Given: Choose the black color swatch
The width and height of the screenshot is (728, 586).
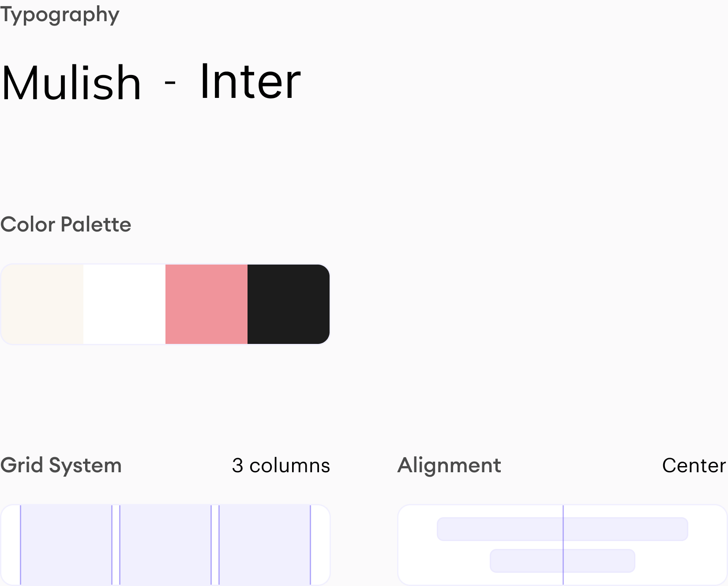Looking at the screenshot, I should pos(289,304).
